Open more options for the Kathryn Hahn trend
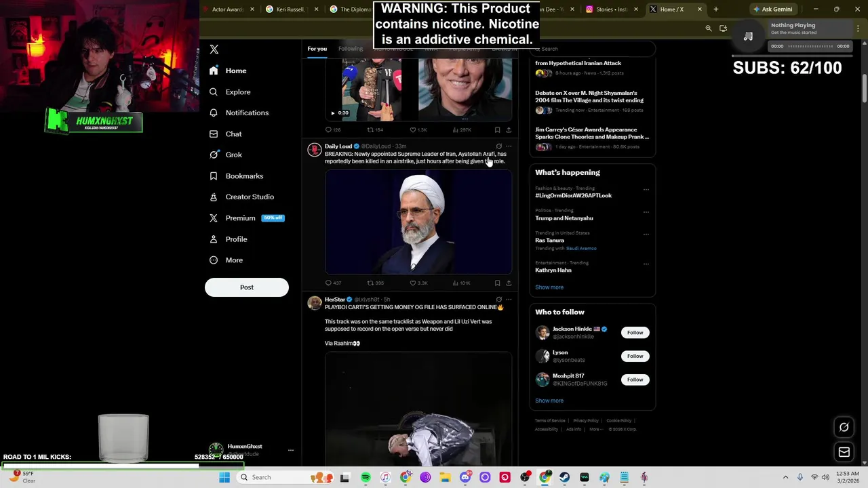 pyautogui.click(x=646, y=264)
